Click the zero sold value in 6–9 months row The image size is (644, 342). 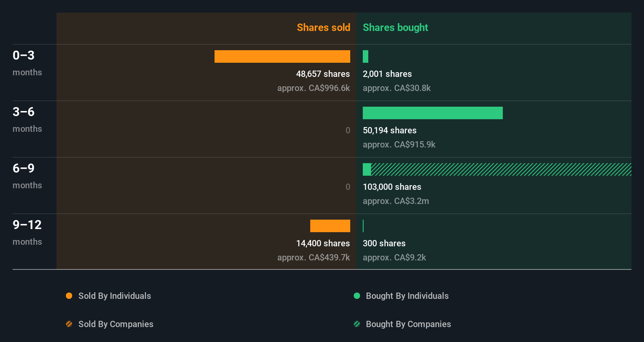click(x=347, y=187)
